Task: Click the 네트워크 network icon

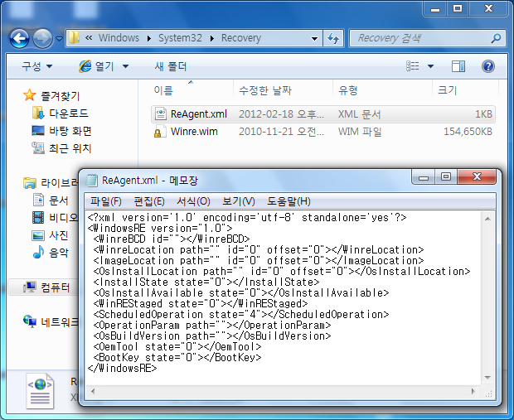Action: [30, 321]
